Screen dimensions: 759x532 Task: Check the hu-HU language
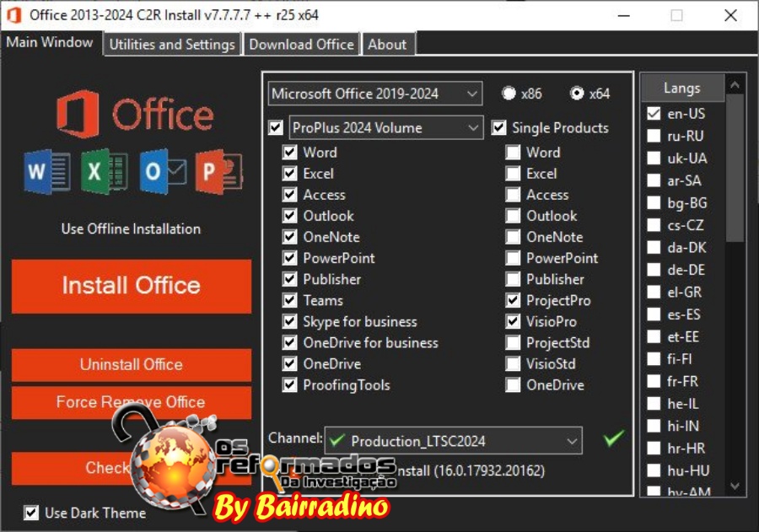click(x=654, y=470)
